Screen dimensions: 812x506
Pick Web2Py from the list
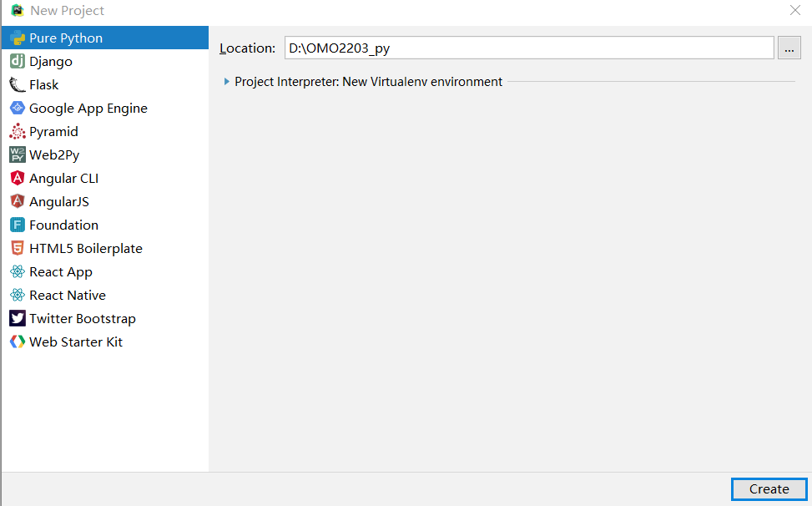click(105, 154)
